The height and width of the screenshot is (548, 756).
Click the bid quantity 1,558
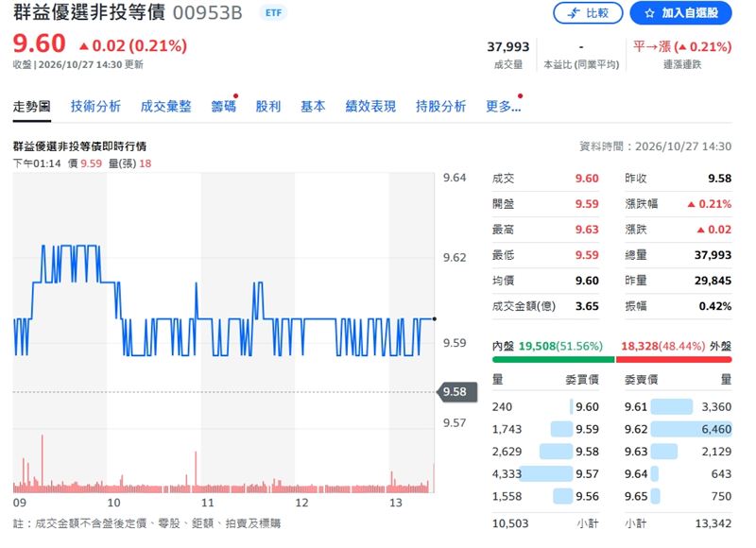point(507,496)
